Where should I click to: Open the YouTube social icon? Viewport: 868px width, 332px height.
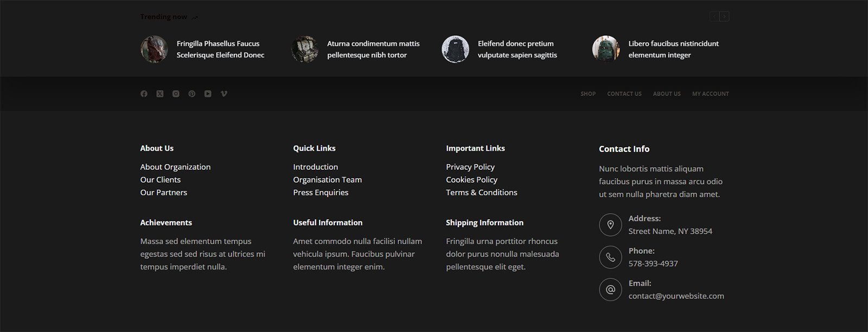[x=208, y=94]
